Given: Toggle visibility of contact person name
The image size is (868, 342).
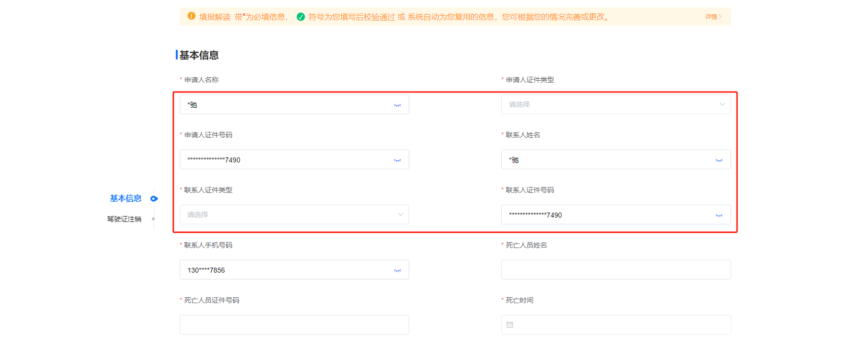Looking at the screenshot, I should coord(719,160).
